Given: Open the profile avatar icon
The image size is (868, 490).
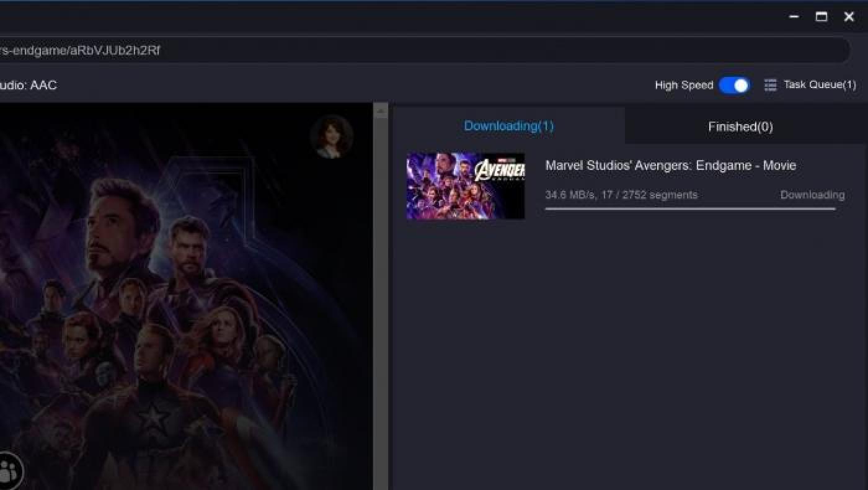Looking at the screenshot, I should coord(332,136).
